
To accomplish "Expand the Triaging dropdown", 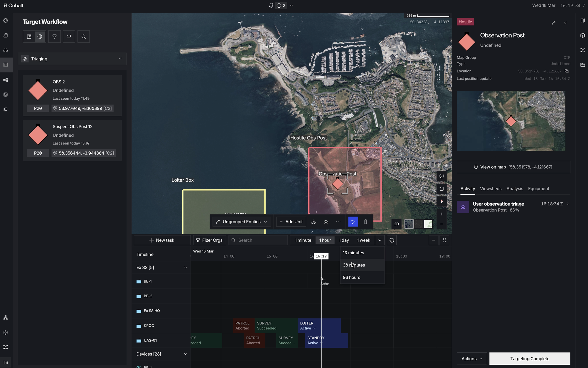I will tap(72, 59).
